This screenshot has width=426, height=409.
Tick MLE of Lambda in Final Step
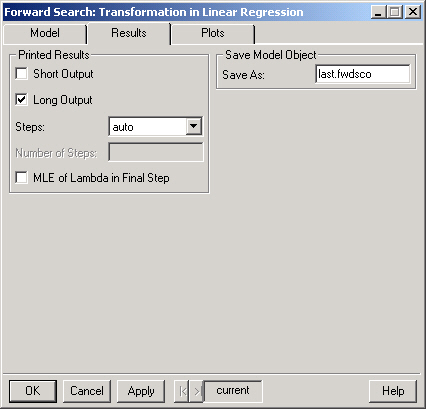tap(21, 177)
